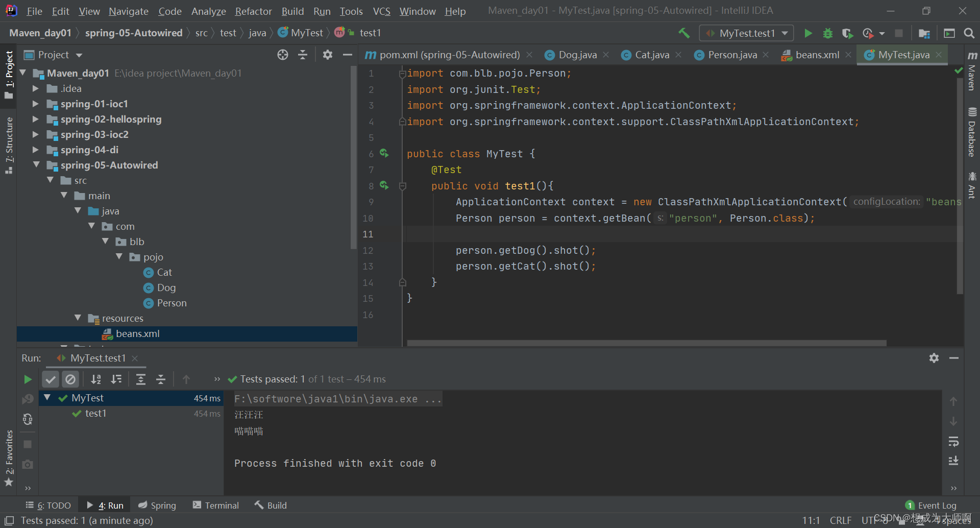Collapse the resources folder
Image resolution: width=980 pixels, height=528 pixels.
click(x=78, y=318)
